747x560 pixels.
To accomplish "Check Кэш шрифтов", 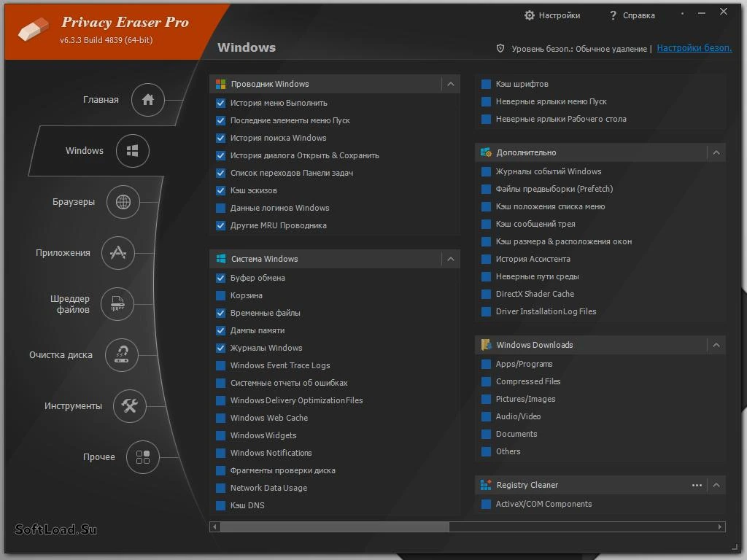I will [486, 85].
